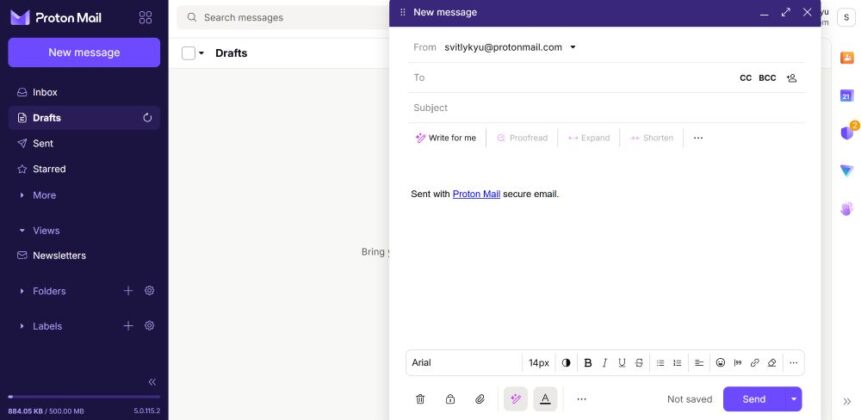861x420 pixels.
Task: Attach a file using the paperclip icon
Action: click(x=480, y=399)
